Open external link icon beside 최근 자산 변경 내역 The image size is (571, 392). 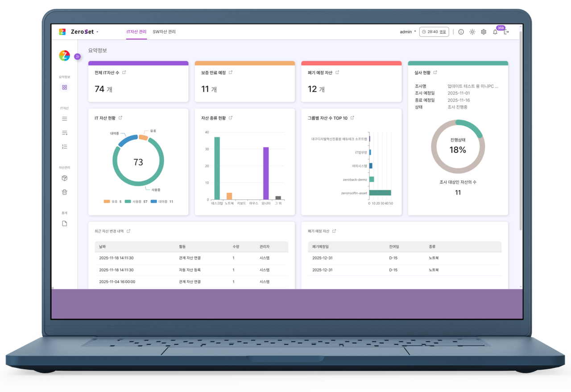[128, 231]
